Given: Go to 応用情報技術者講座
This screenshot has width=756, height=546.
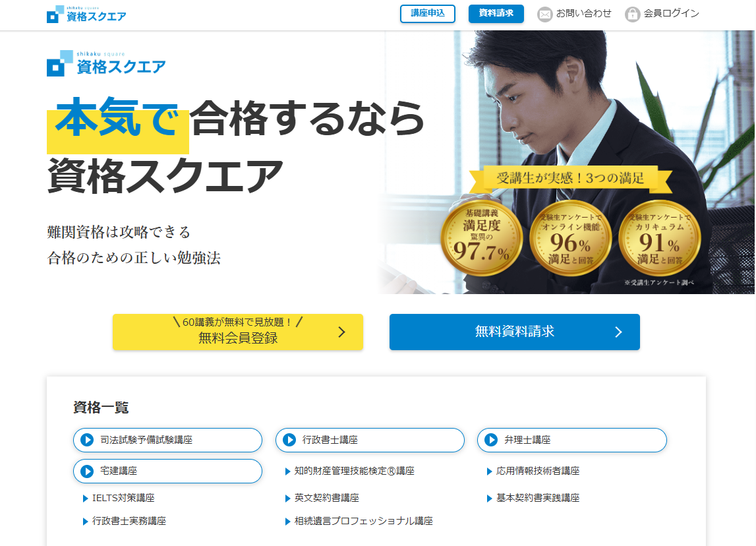Looking at the screenshot, I should pos(538,471).
